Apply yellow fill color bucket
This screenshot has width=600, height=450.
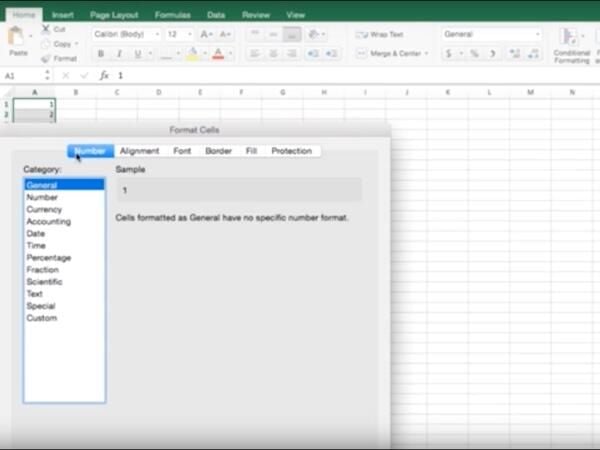[193, 54]
